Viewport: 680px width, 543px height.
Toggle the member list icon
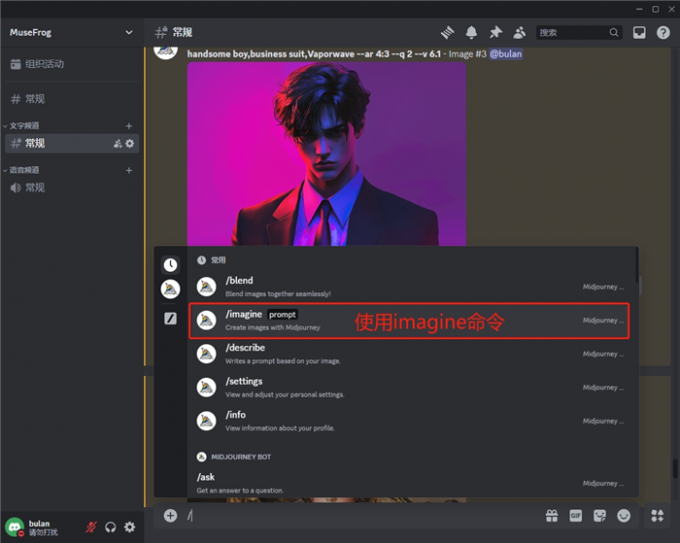click(520, 32)
